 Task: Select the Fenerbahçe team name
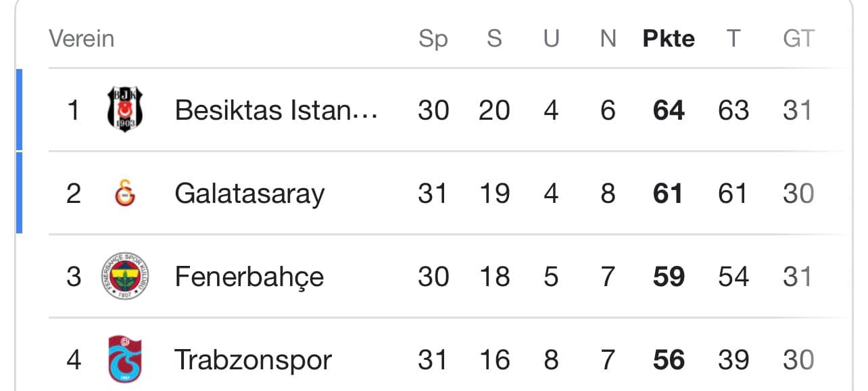point(249,277)
